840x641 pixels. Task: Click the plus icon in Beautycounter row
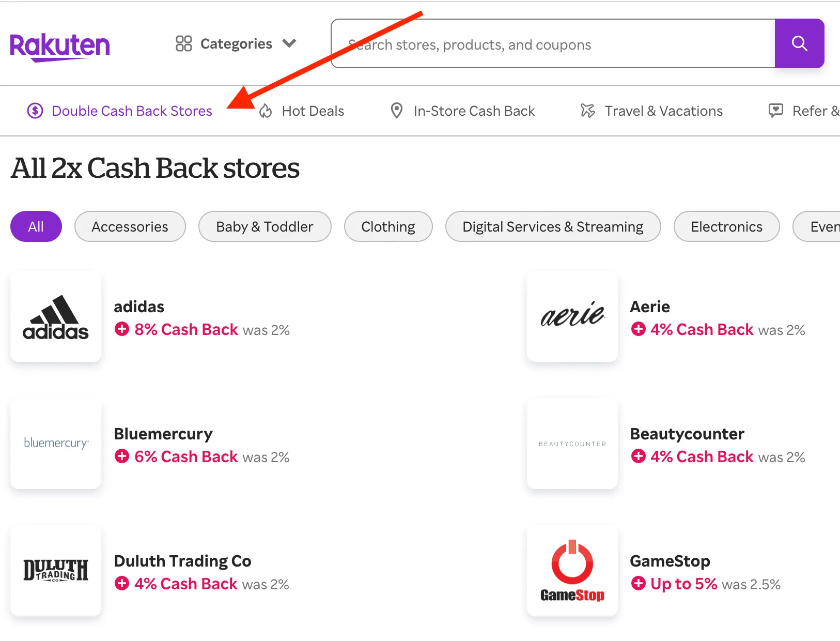tap(639, 456)
